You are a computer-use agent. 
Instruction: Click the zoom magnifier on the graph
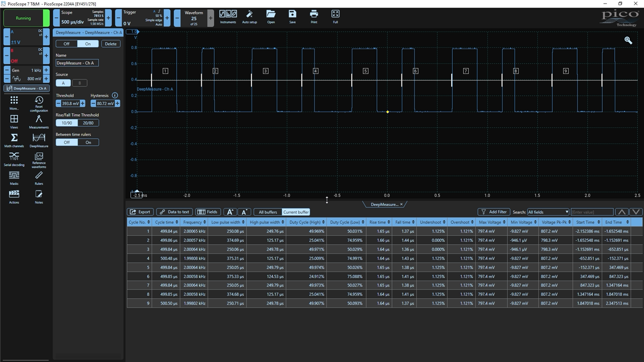pyautogui.click(x=628, y=40)
